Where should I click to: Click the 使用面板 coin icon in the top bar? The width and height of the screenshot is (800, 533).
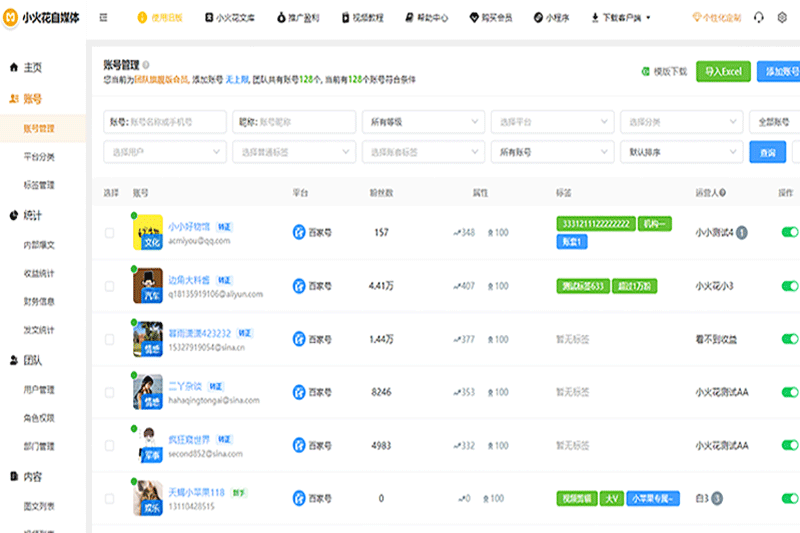coord(142,18)
